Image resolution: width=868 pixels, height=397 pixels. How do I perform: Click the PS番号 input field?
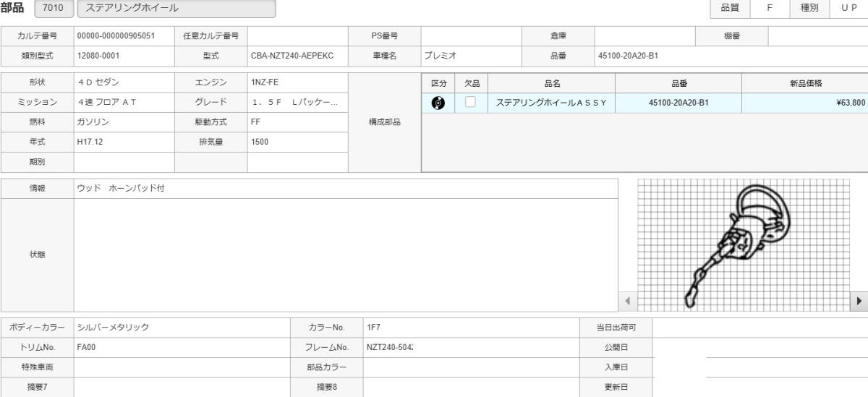click(472, 35)
